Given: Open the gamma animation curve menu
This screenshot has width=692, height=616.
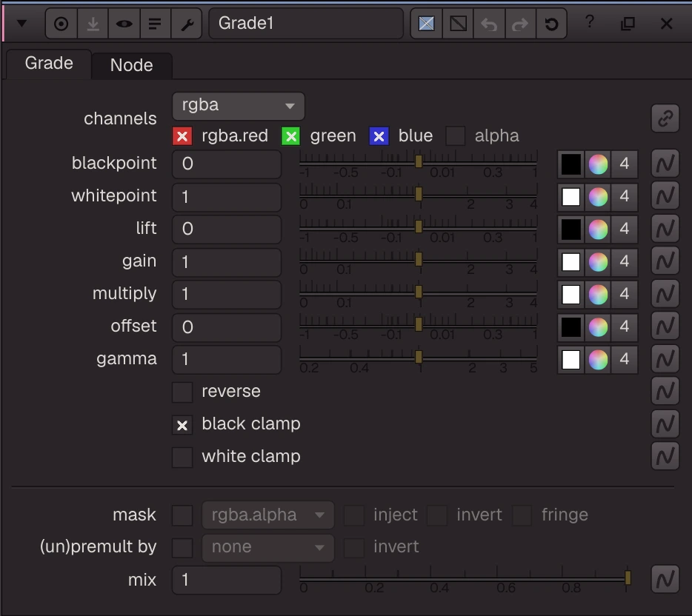Looking at the screenshot, I should [665, 359].
